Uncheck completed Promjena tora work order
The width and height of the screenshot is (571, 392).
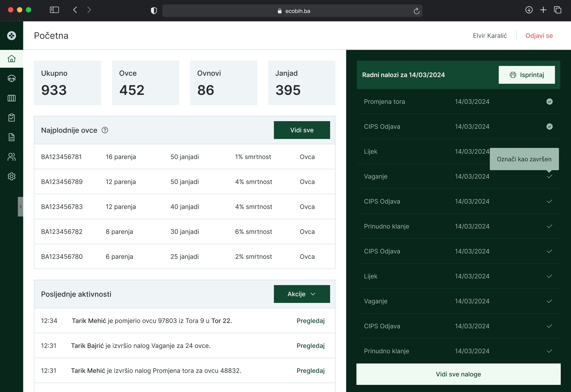tap(549, 102)
